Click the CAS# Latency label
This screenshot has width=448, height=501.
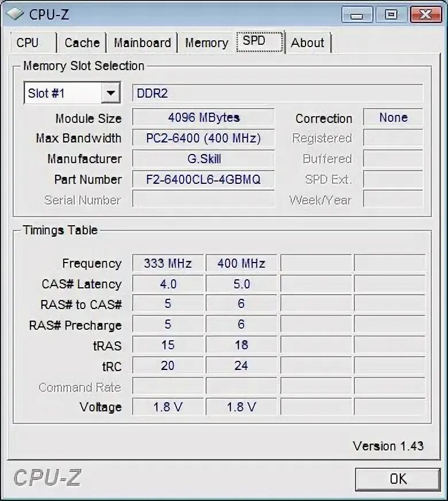point(82,284)
